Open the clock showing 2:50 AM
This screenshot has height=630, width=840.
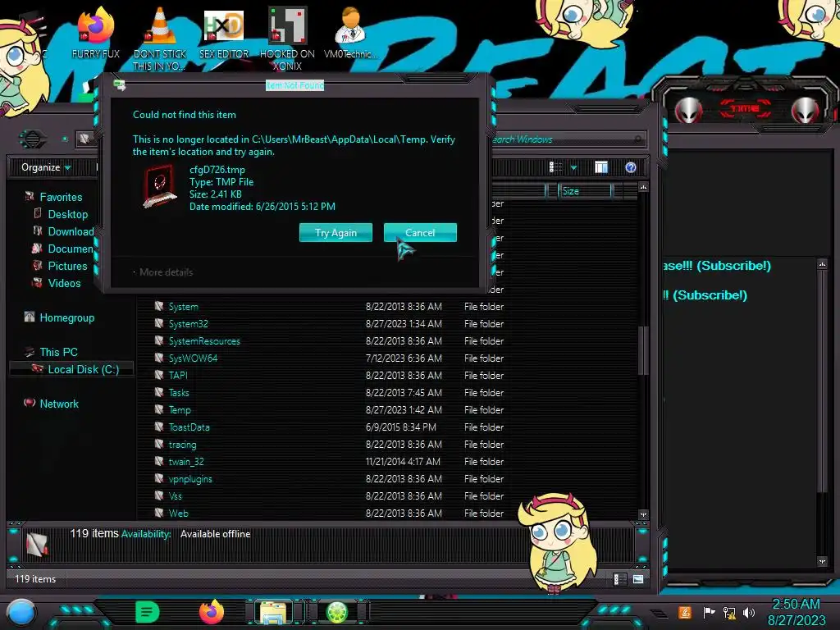point(796,612)
